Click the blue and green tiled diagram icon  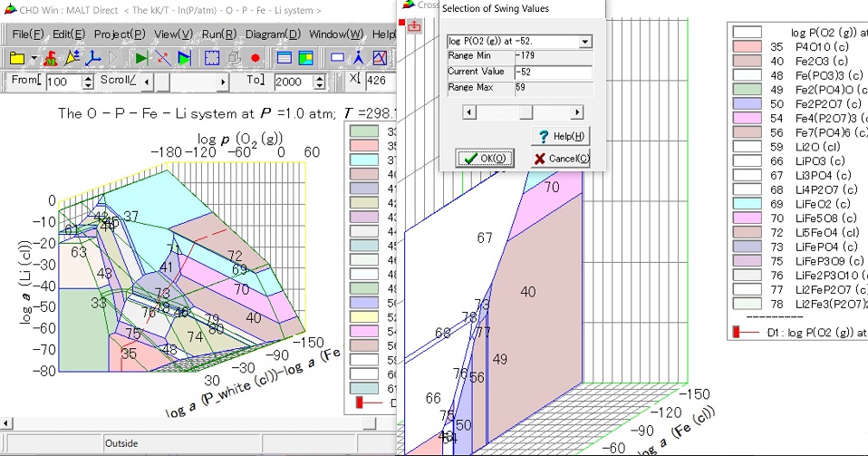click(x=305, y=58)
